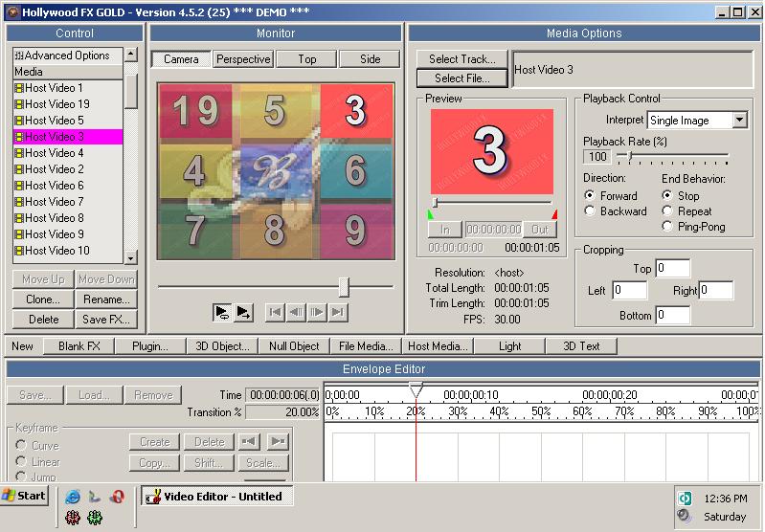Screen dimensions: 765x532
Task: Add a new 3D Object
Action: [x=222, y=346]
